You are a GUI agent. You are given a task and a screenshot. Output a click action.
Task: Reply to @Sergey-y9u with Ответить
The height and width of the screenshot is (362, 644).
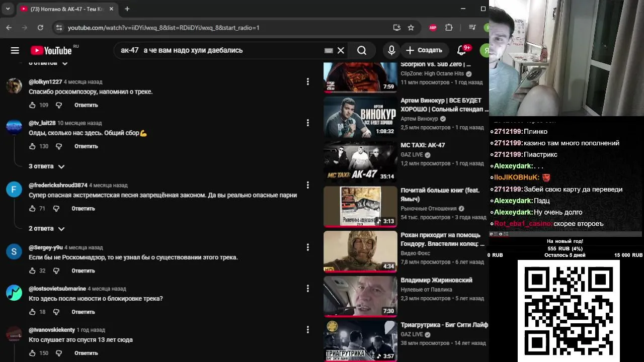click(x=83, y=270)
